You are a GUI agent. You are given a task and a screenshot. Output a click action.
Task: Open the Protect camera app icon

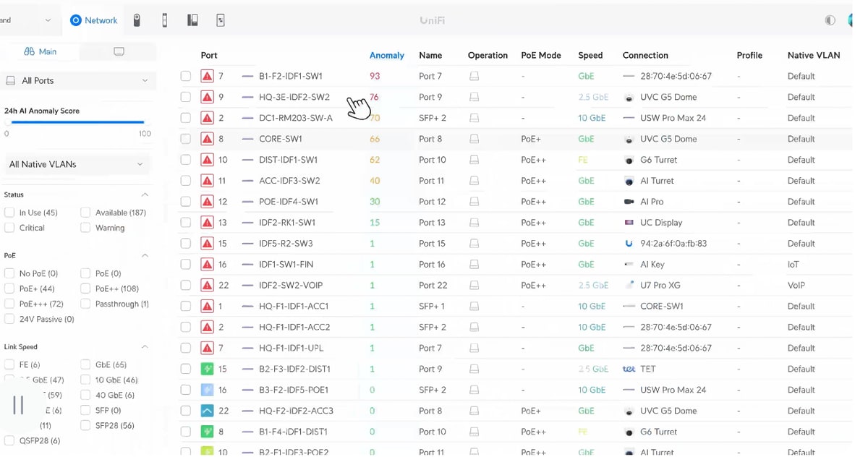click(x=137, y=20)
